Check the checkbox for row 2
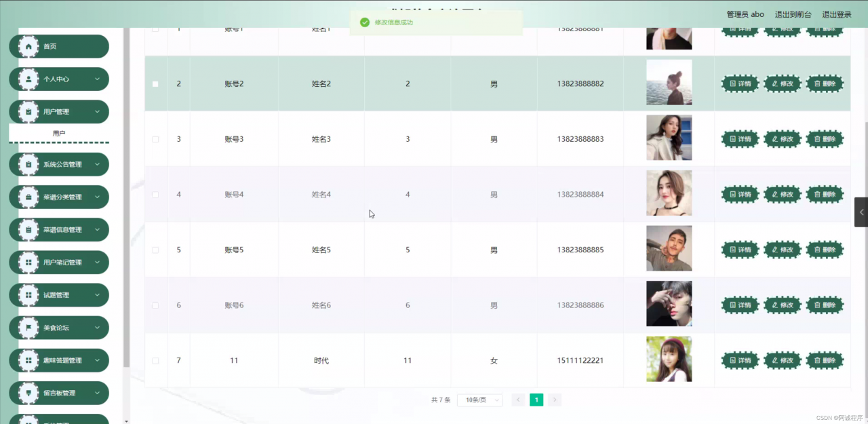 pos(155,84)
